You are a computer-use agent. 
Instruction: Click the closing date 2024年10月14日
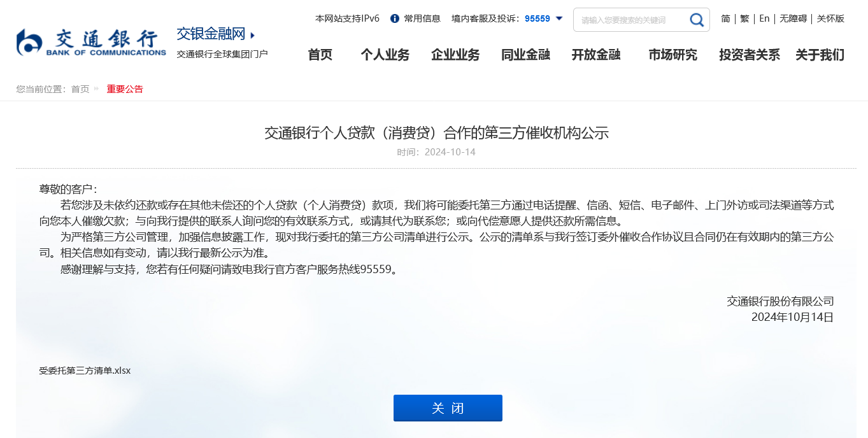point(792,317)
